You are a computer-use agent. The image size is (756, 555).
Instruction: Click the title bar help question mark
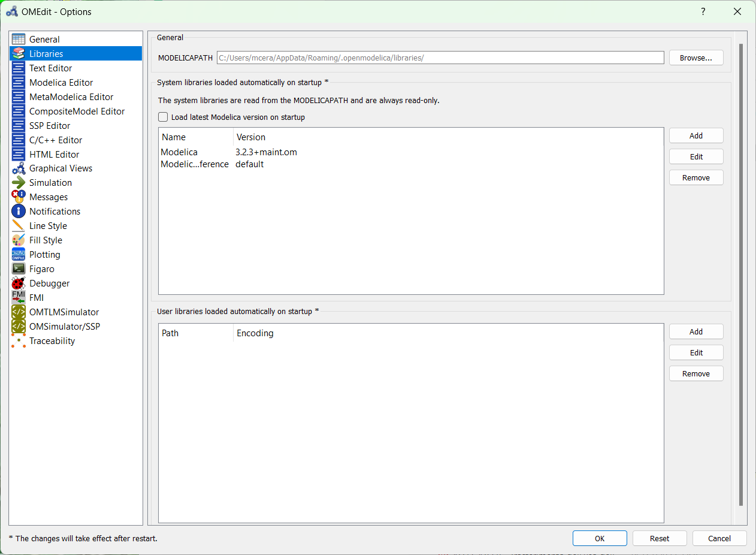(x=703, y=11)
